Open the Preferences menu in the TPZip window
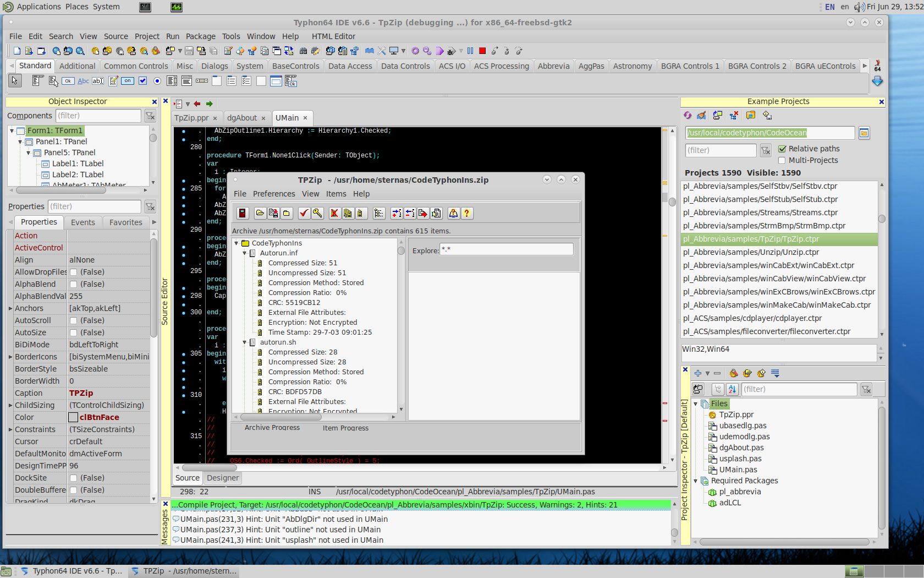 tap(274, 194)
